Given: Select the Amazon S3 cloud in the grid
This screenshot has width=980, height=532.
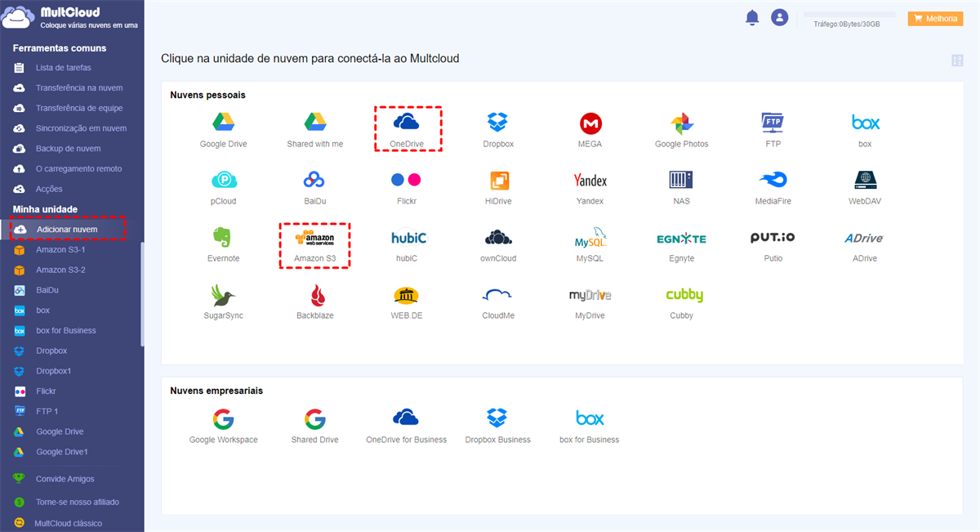Looking at the screenshot, I should click(315, 245).
